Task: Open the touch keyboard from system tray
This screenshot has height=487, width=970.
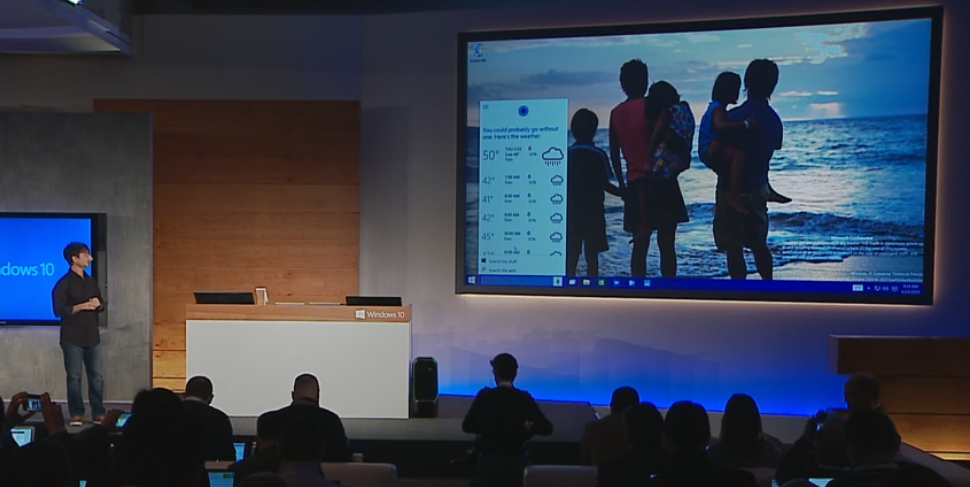Action: click(x=857, y=288)
